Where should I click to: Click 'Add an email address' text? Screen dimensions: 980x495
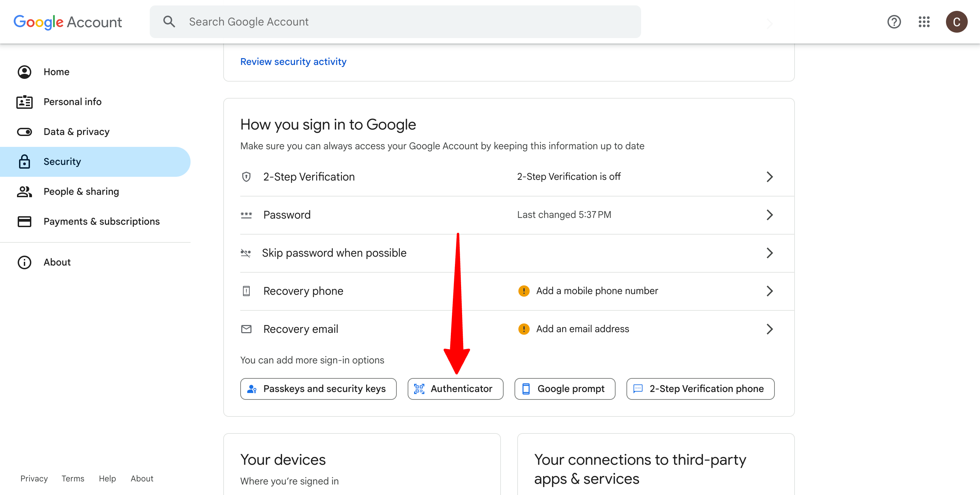pos(583,329)
